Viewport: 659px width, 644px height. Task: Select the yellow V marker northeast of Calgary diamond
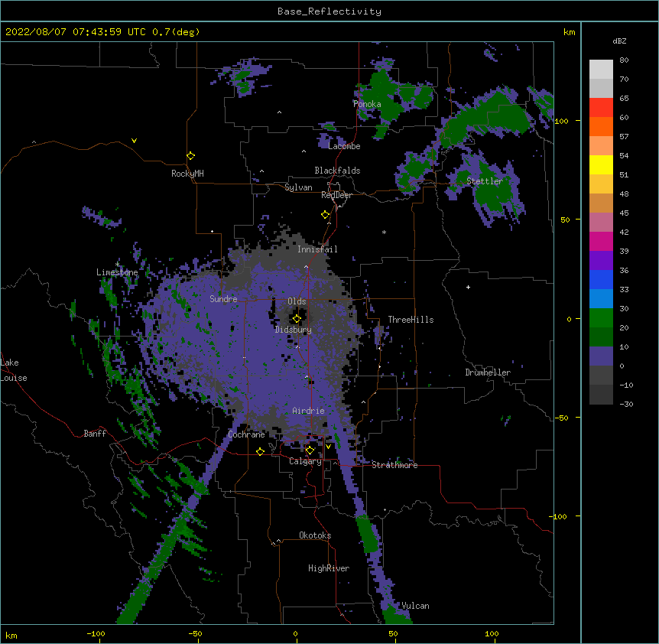[x=328, y=447]
